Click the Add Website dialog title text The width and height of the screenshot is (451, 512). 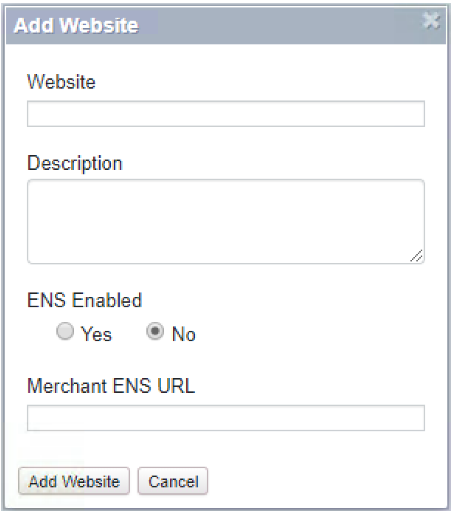pos(76,26)
